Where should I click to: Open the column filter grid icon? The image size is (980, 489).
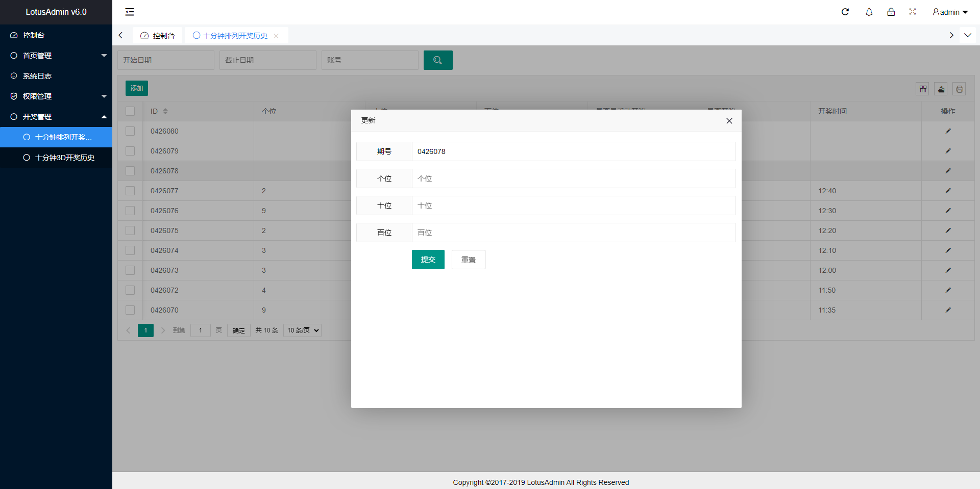[923, 89]
